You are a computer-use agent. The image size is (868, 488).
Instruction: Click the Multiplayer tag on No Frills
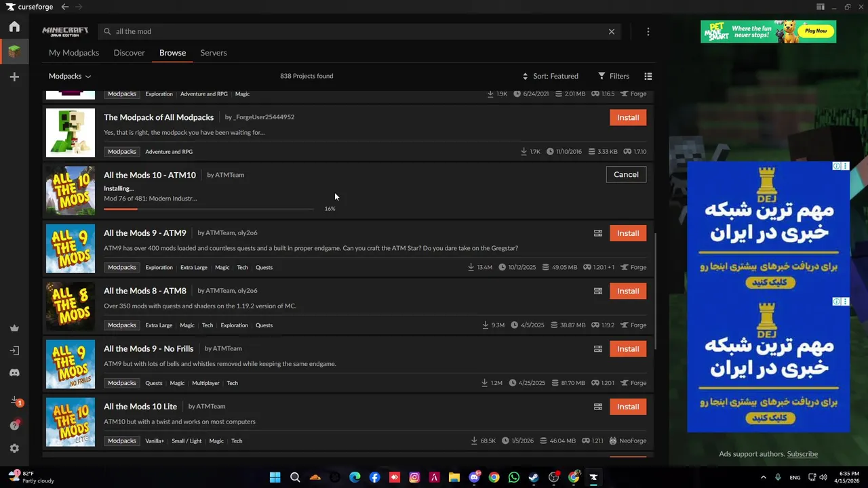click(x=205, y=383)
